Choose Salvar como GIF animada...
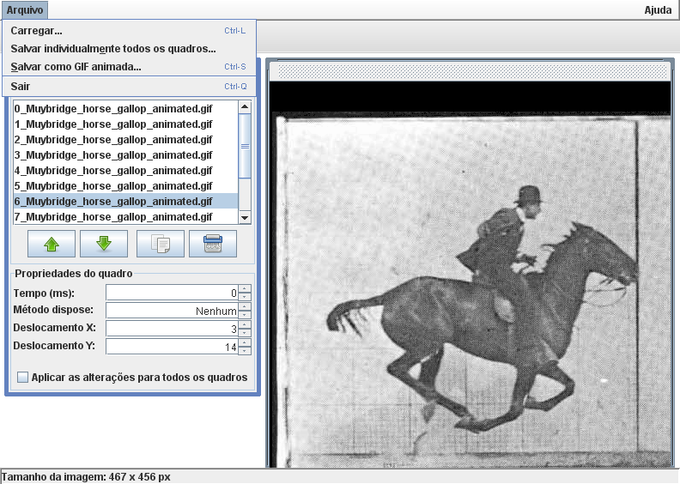The width and height of the screenshot is (680, 484). click(x=129, y=67)
